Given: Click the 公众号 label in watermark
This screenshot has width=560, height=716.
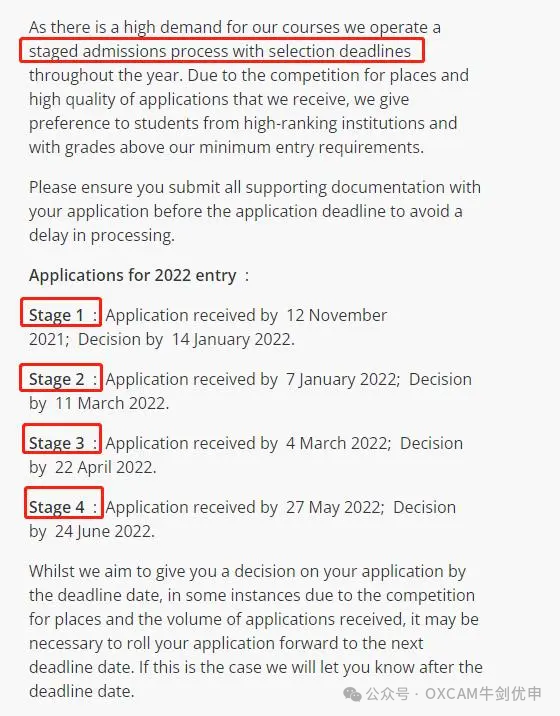Looking at the screenshot, I should click(x=387, y=694).
